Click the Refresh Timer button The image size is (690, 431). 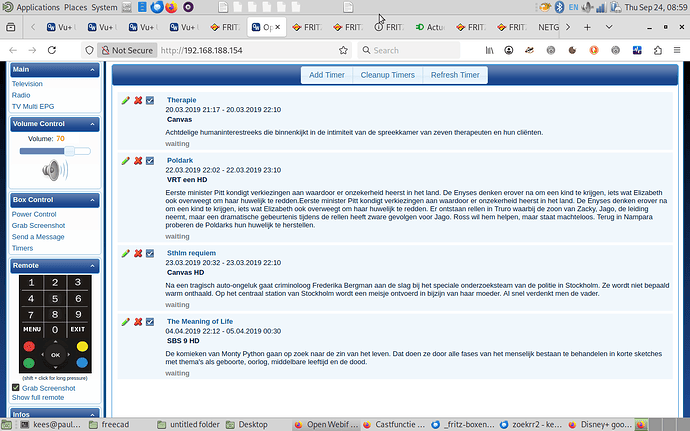[455, 75]
